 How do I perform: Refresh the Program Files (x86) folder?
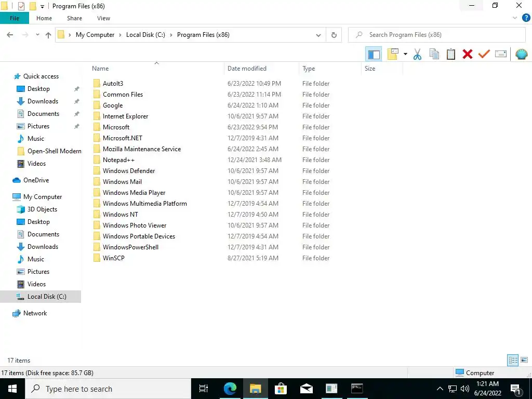[x=334, y=35]
